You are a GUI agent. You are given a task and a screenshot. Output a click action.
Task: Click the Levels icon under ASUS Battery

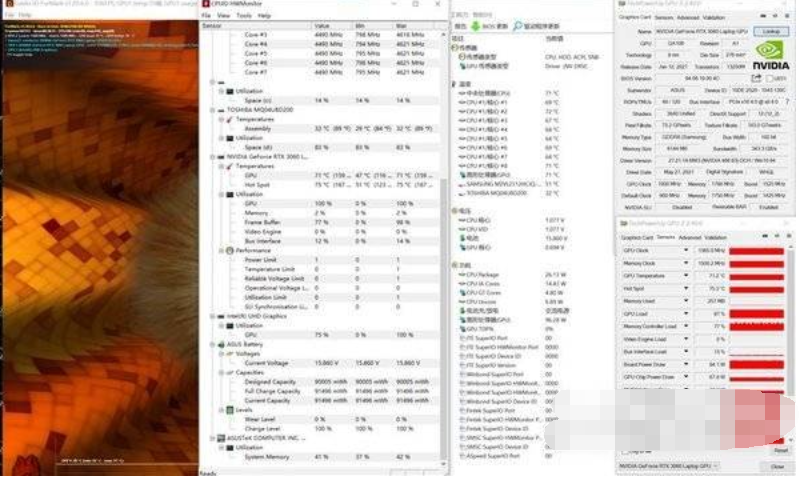click(x=230, y=410)
